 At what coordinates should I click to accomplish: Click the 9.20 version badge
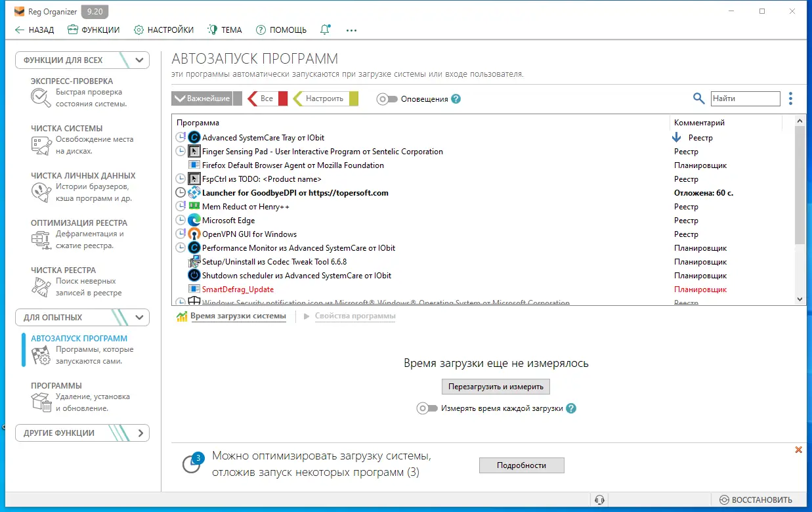coord(95,11)
